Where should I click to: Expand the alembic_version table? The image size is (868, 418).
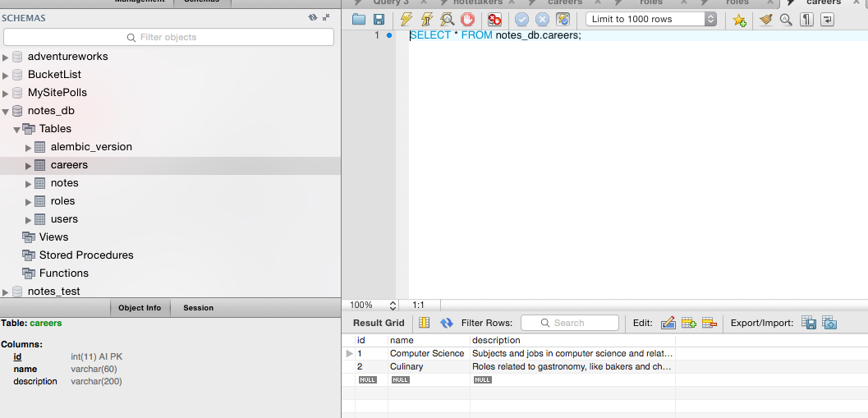pyautogui.click(x=29, y=147)
